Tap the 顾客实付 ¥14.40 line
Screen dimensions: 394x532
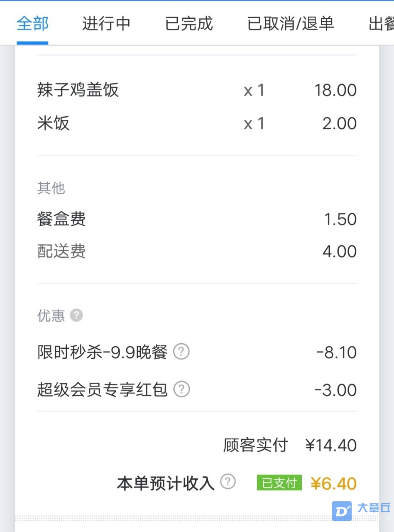(290, 445)
